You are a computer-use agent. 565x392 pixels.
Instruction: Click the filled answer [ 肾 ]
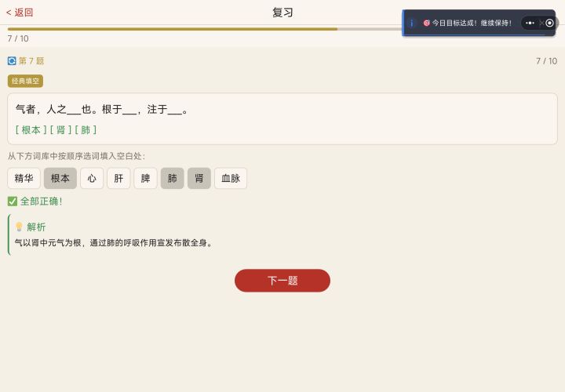point(60,130)
